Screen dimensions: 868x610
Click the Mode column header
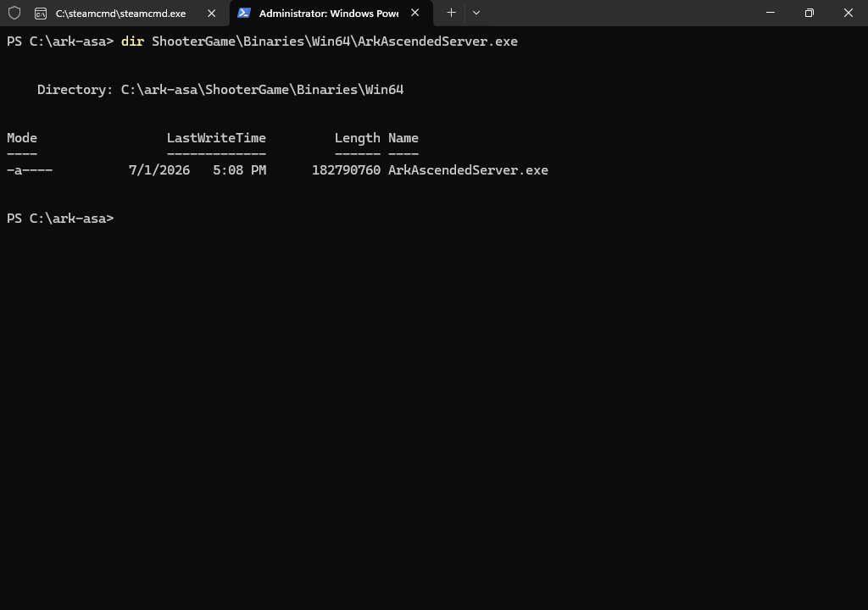click(22, 138)
